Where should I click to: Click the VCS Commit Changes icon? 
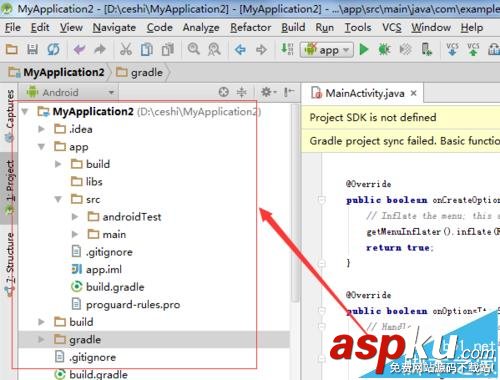pos(473,49)
